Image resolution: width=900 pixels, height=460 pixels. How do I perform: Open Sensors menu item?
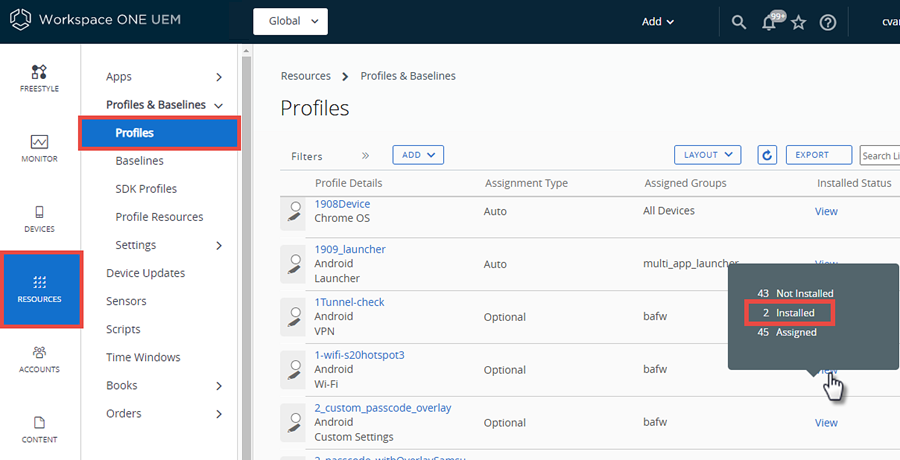(126, 301)
